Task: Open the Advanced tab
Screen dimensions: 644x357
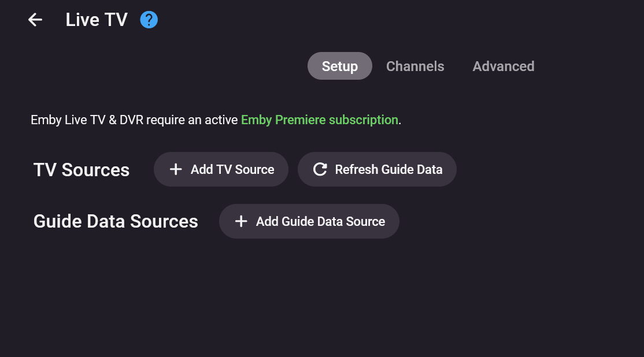Action: coord(503,66)
